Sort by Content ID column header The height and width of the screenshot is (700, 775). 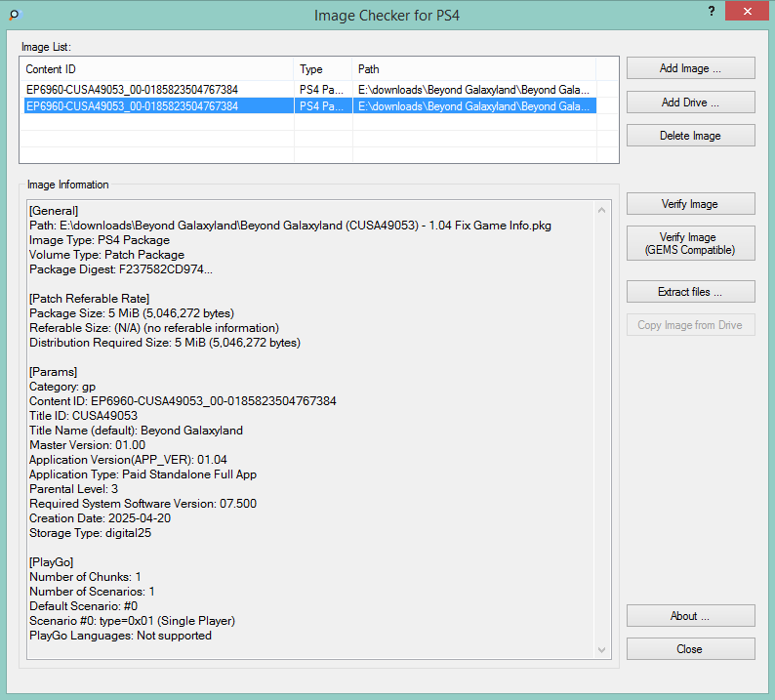click(x=157, y=69)
